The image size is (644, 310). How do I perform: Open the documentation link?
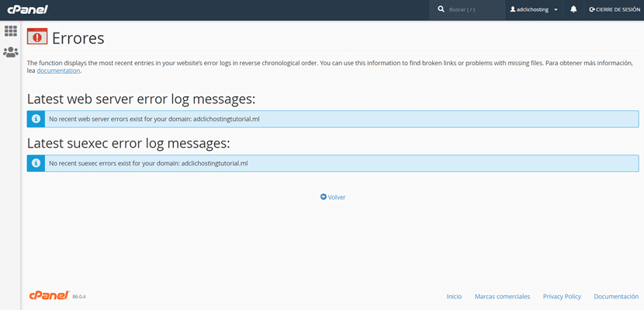point(58,71)
